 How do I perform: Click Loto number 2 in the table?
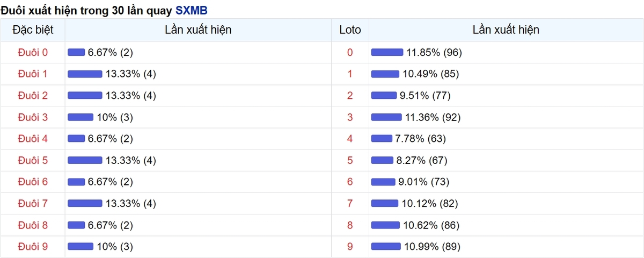[350, 96]
